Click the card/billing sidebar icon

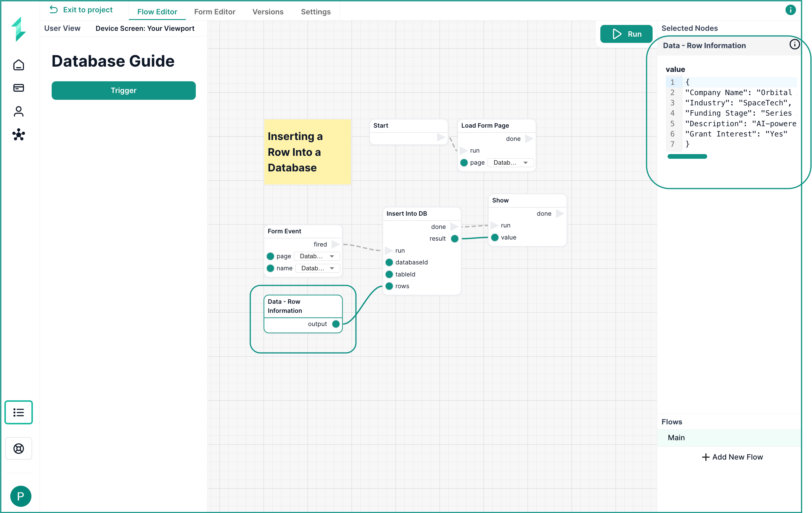[18, 88]
